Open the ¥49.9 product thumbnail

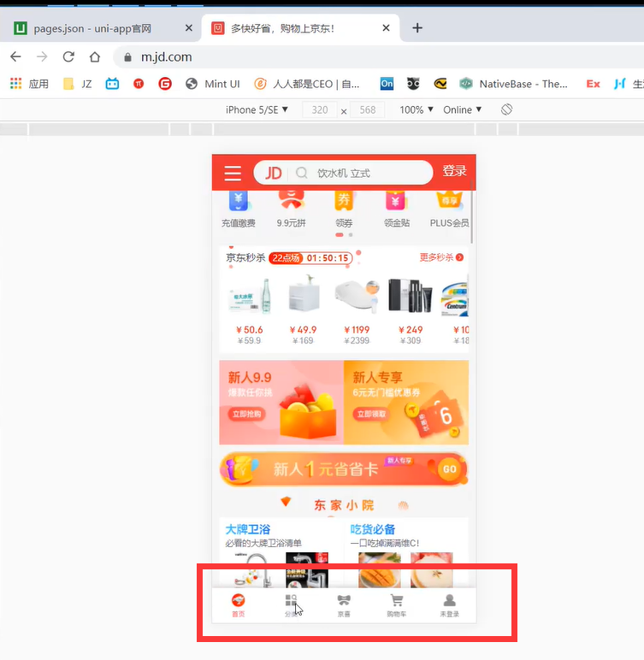(304, 293)
